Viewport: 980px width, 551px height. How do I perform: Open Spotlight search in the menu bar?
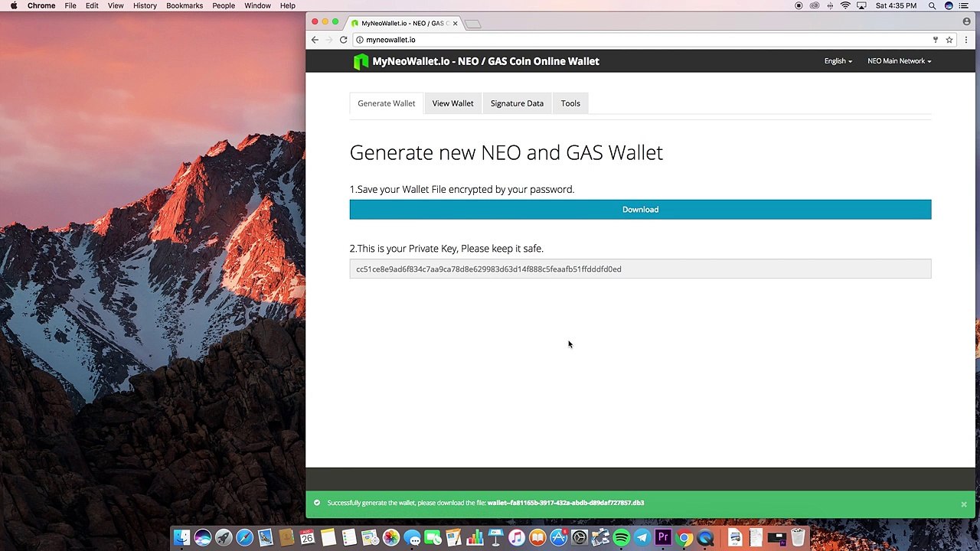point(932,5)
